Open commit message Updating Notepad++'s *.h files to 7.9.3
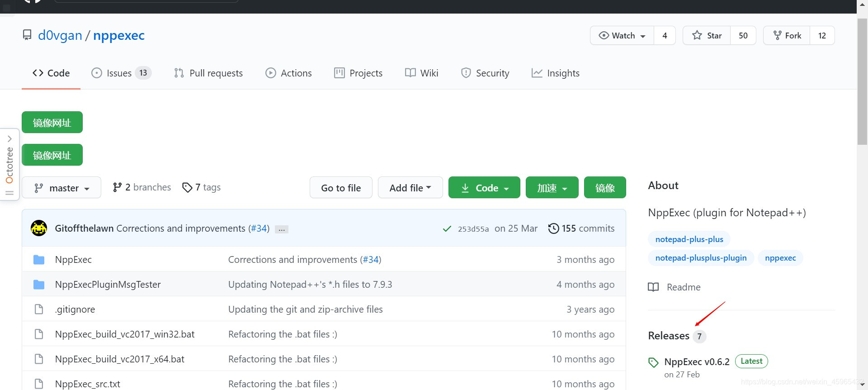The width and height of the screenshot is (868, 390). (310, 284)
